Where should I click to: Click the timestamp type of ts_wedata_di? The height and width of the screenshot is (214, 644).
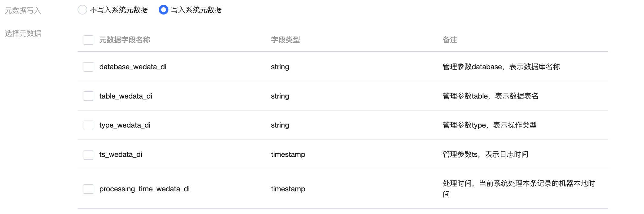point(288,154)
